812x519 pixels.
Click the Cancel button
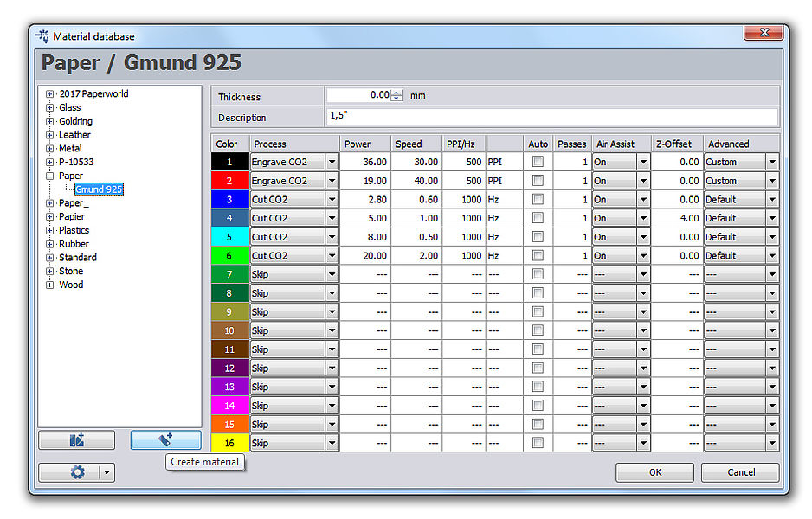click(x=740, y=472)
